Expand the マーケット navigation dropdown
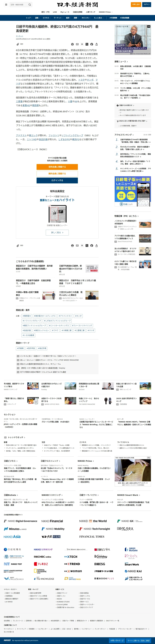This screenshot has height=644, width=155. [58, 18]
